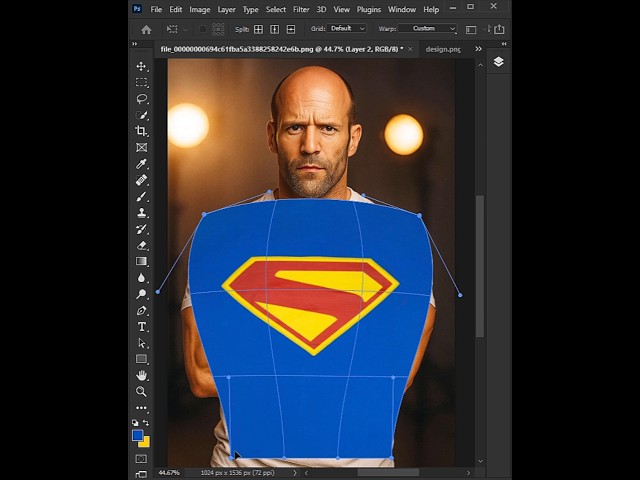
Task: Select the Clone Stamp tool
Action: coord(141,213)
